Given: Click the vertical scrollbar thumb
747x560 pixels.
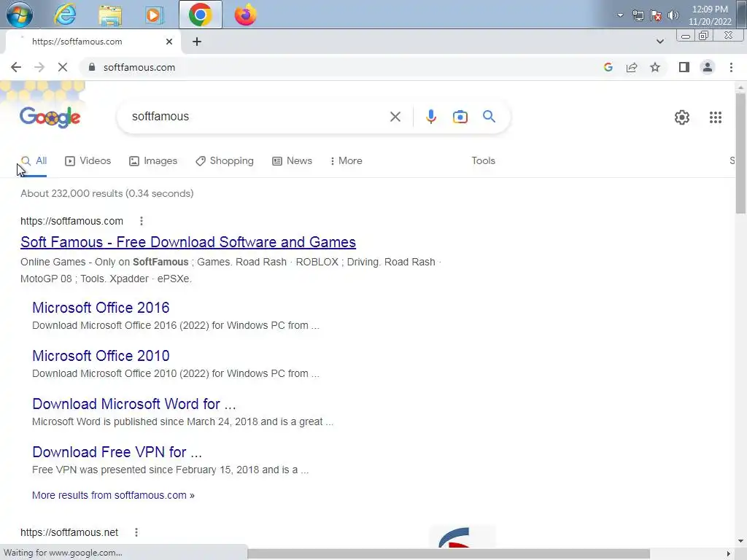Looking at the screenshot, I should click(x=740, y=153).
